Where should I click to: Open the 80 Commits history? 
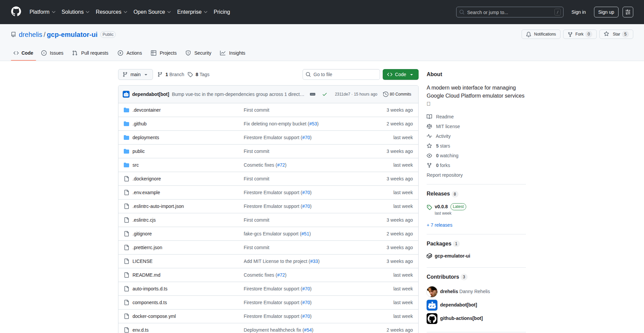pyautogui.click(x=397, y=94)
